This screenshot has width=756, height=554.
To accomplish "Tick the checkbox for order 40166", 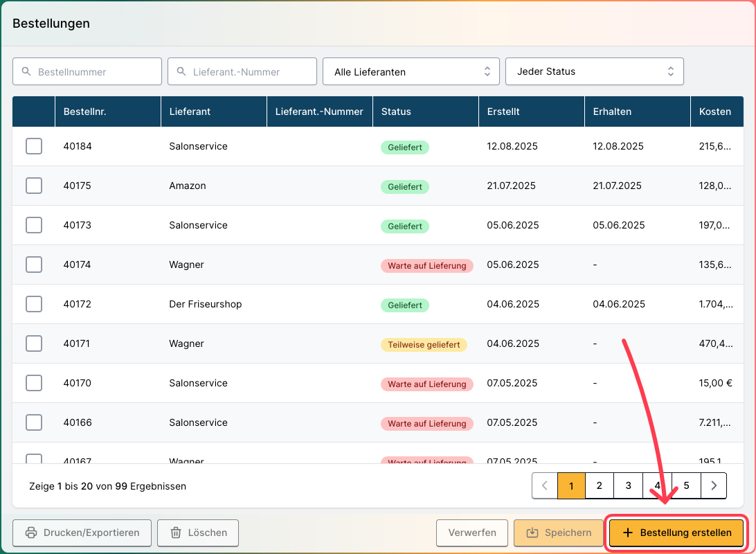I will [x=34, y=423].
